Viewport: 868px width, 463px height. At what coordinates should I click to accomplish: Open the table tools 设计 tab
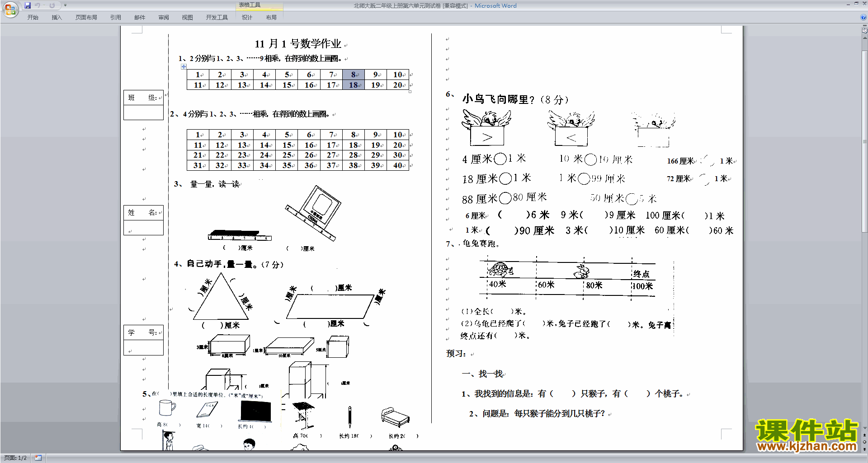pos(247,18)
